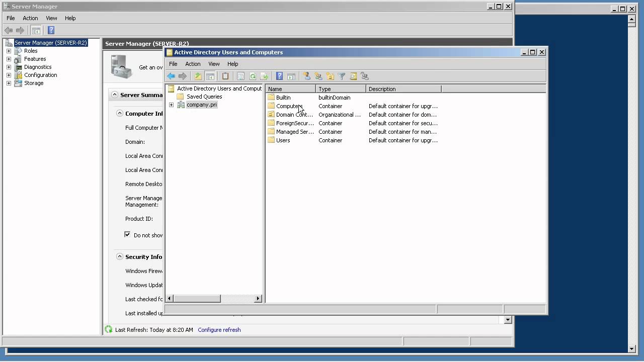Select Server Manager (SERVER-R2) root node
The width and height of the screenshot is (644, 362).
coord(50,43)
